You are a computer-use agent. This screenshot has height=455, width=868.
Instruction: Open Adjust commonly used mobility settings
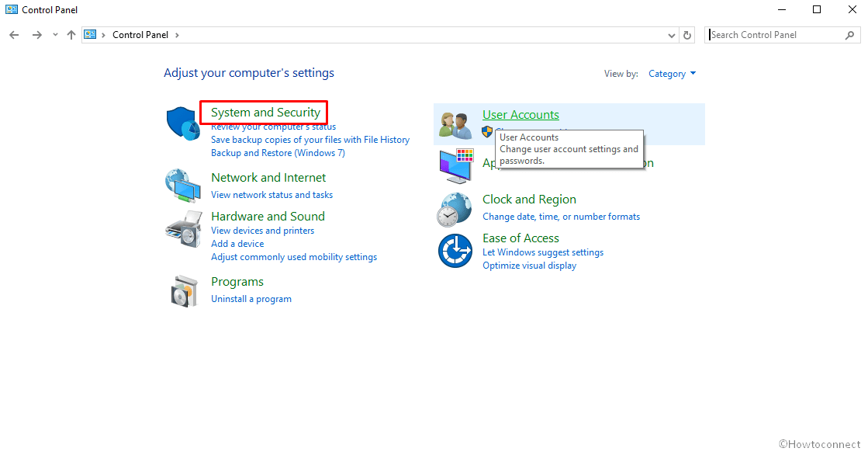[294, 257]
